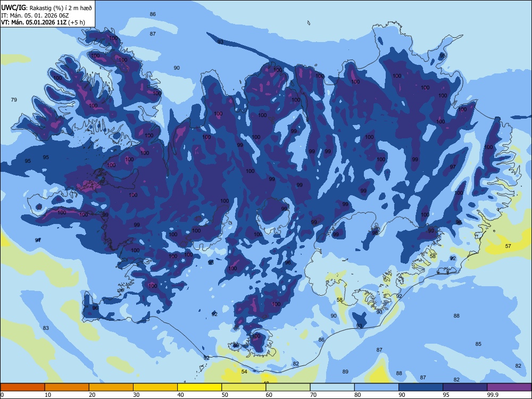Select the medium blue 80–90 legend swatch

[377, 387]
